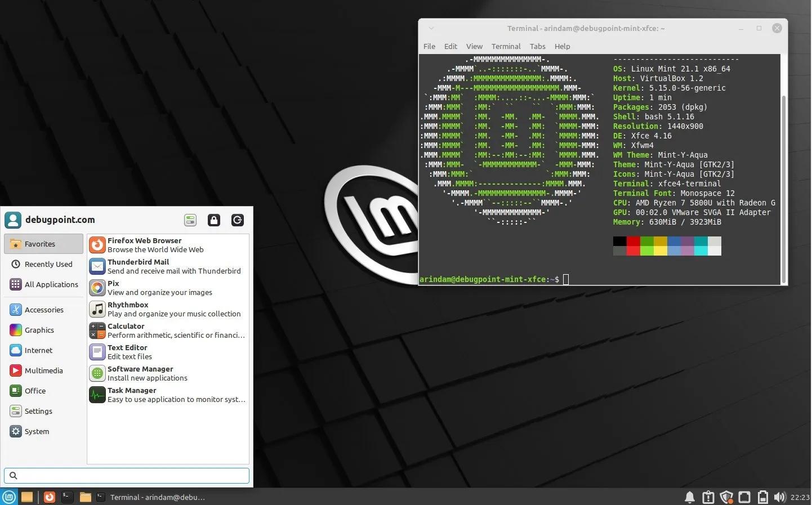This screenshot has height=505, width=812.
Task: View Recently Used applications
Action: [x=48, y=264]
